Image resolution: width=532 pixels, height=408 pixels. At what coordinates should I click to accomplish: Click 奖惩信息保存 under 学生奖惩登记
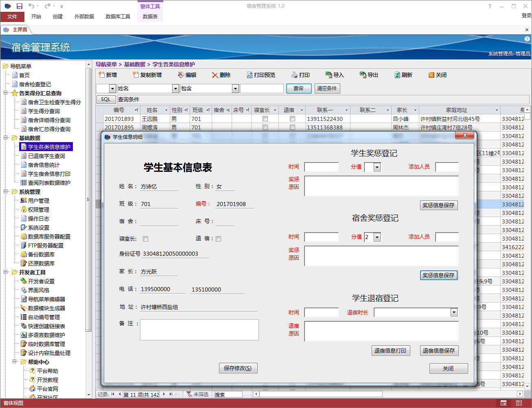click(439, 205)
